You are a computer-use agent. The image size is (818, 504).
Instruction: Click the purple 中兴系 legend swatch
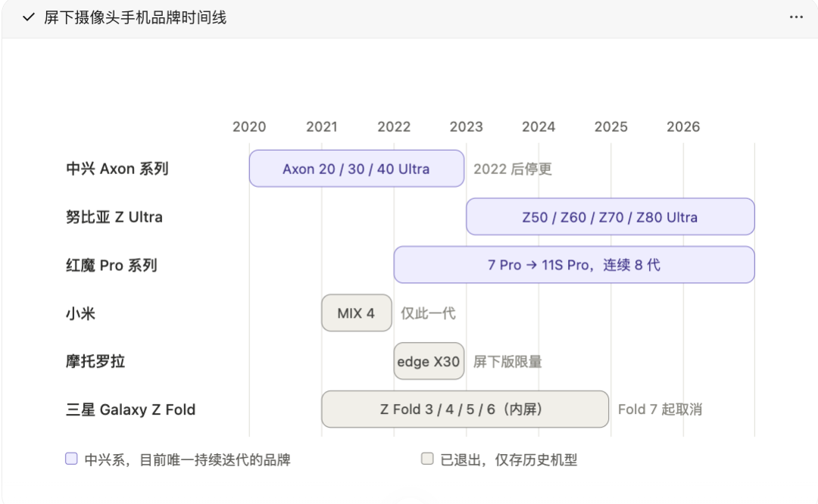pyautogui.click(x=71, y=459)
